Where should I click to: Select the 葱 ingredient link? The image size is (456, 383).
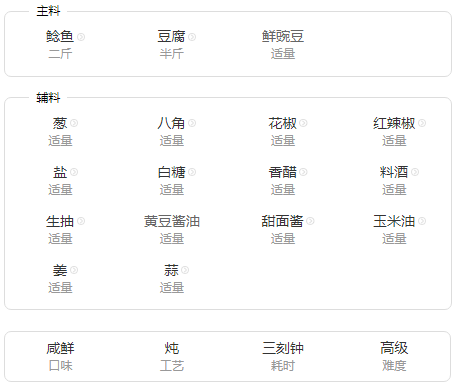(x=60, y=123)
